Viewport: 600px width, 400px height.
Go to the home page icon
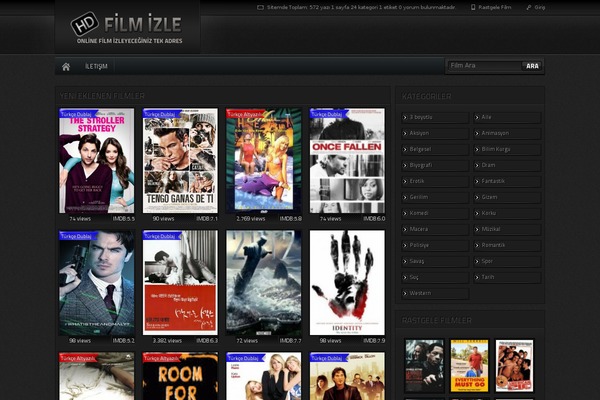click(66, 67)
